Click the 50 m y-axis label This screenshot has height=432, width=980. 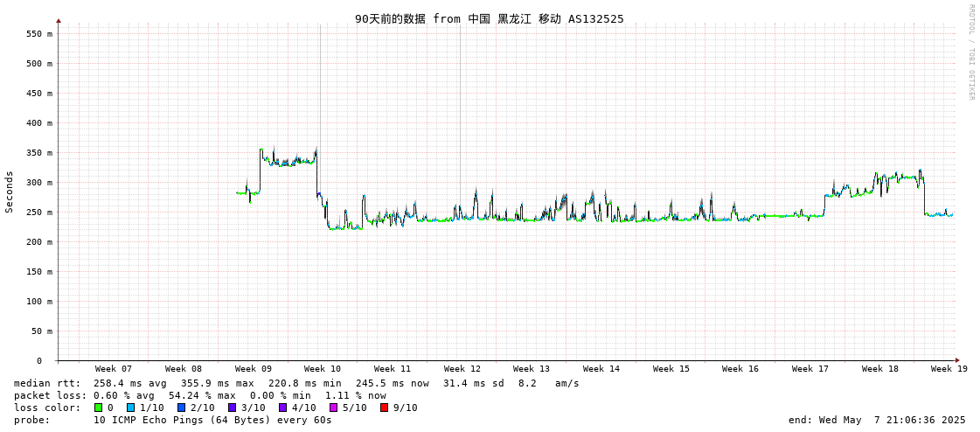tap(41, 331)
